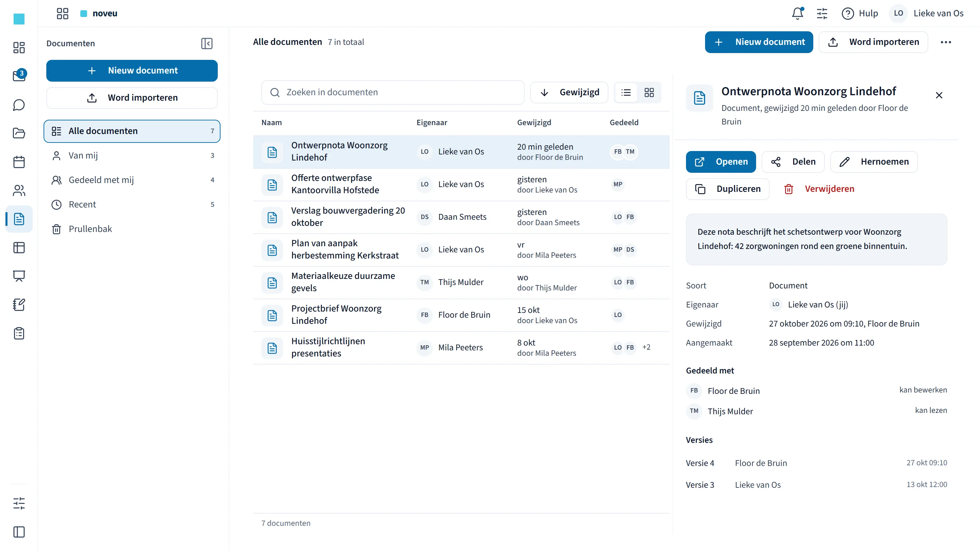
Task: Open Versie 3 by Lieke van Os
Action: point(816,485)
